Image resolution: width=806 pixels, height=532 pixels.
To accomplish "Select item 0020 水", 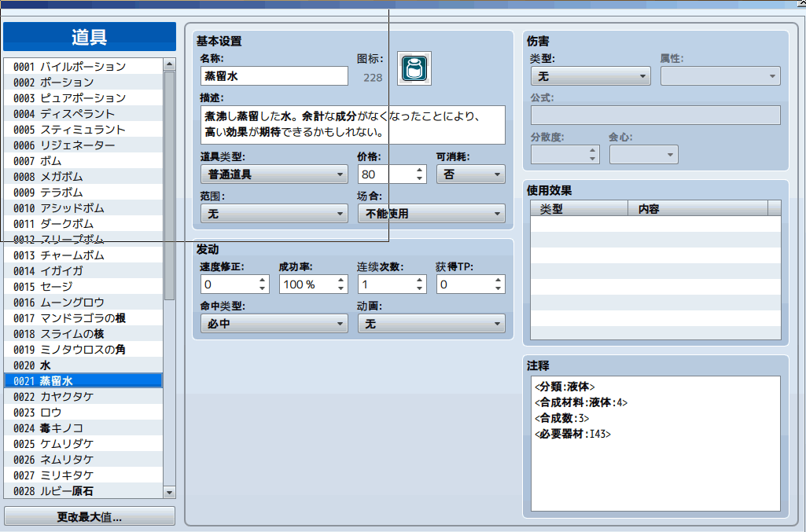I will 83,365.
